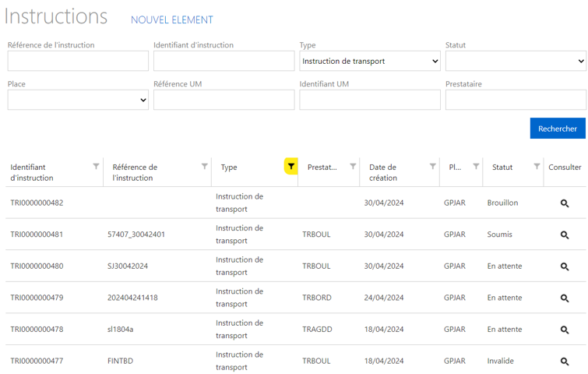This screenshot has width=588, height=374.
Task: Sort by Statut column header
Action: click(502, 168)
